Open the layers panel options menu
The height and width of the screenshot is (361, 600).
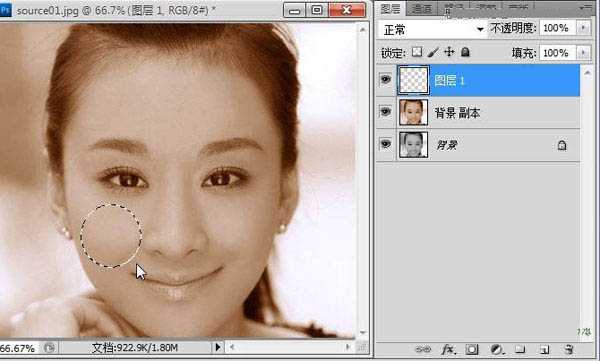585,7
